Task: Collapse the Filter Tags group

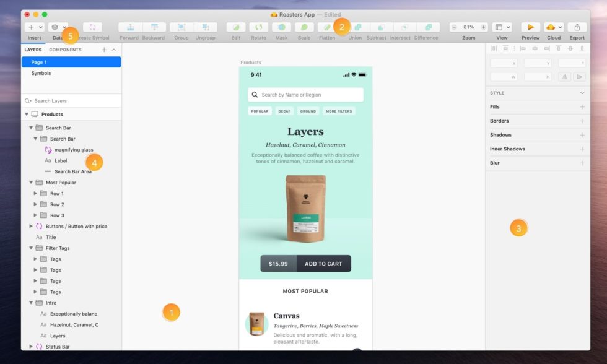Action: [31, 248]
